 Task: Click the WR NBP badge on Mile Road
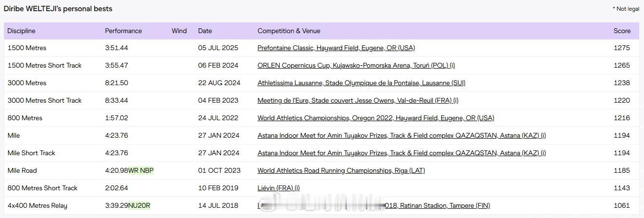click(141, 171)
